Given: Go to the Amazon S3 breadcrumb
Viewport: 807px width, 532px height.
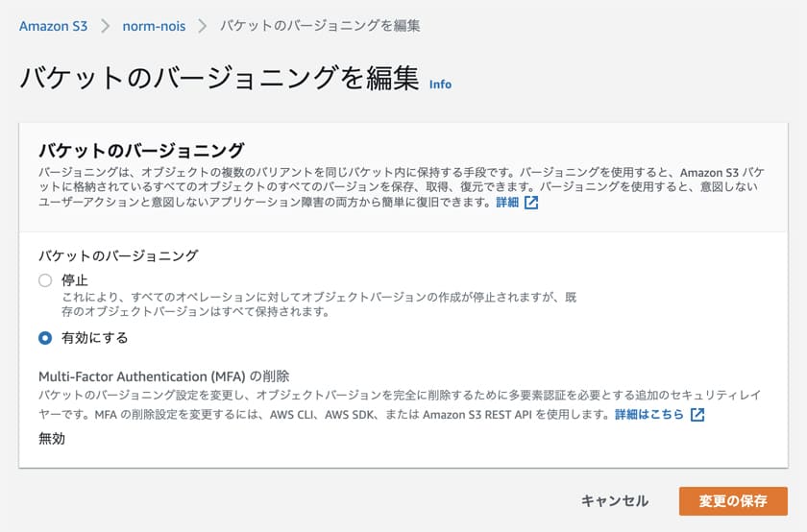Looking at the screenshot, I should (53, 26).
